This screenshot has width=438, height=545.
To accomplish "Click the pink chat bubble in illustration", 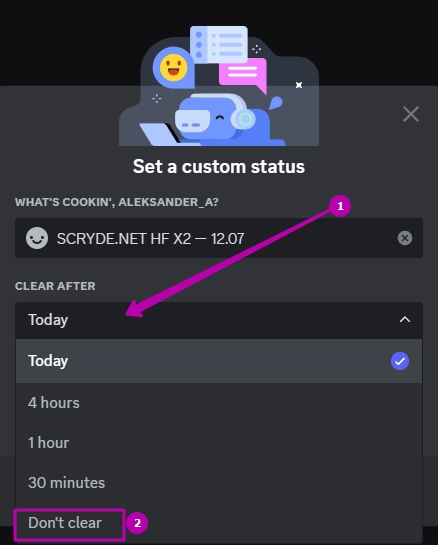I will (x=243, y=75).
